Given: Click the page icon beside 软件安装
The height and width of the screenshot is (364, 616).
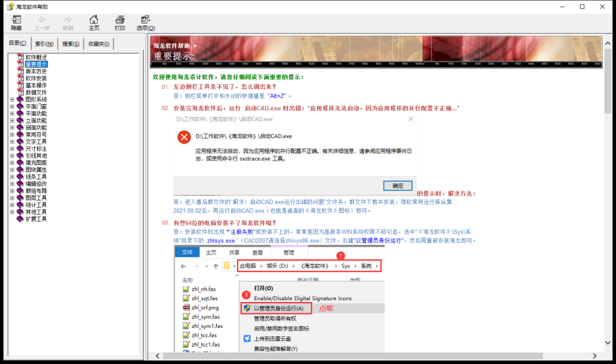Looking at the screenshot, I should tap(20, 78).
